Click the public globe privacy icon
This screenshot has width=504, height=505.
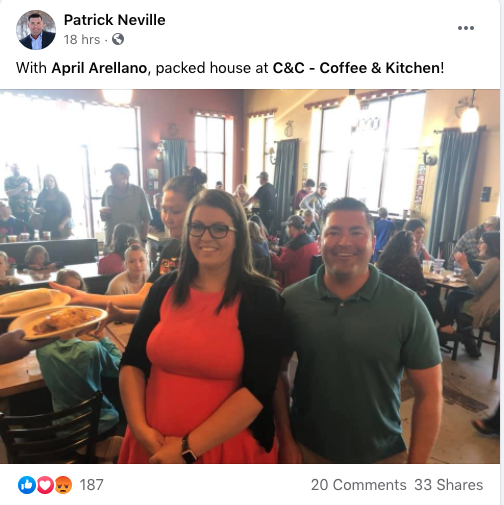pos(118,39)
